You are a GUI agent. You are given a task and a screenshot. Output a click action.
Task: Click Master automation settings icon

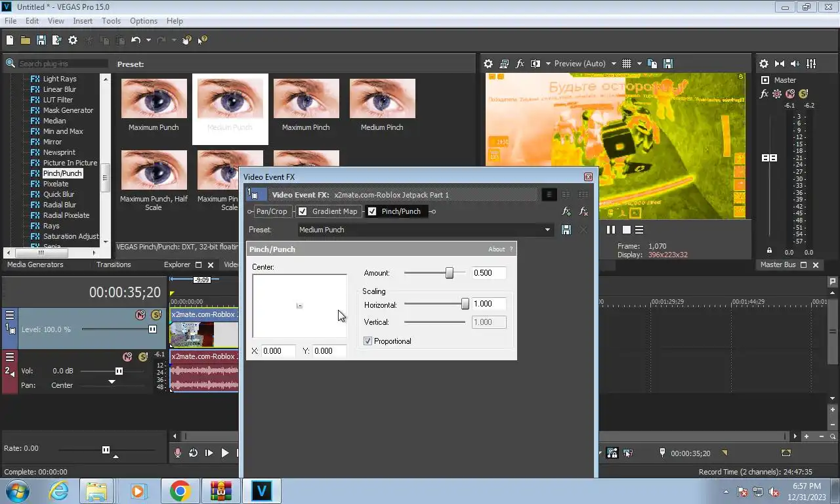(777, 94)
